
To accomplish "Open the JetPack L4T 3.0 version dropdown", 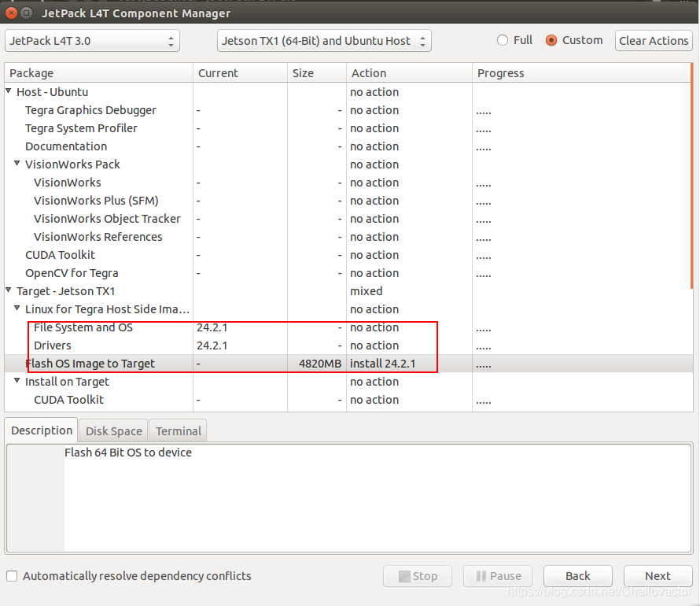I will click(92, 41).
